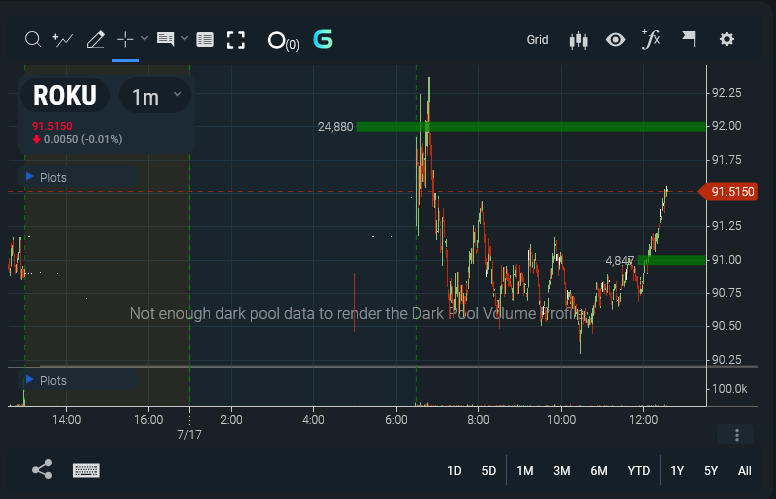Click the 7/17 date label

(x=190, y=435)
